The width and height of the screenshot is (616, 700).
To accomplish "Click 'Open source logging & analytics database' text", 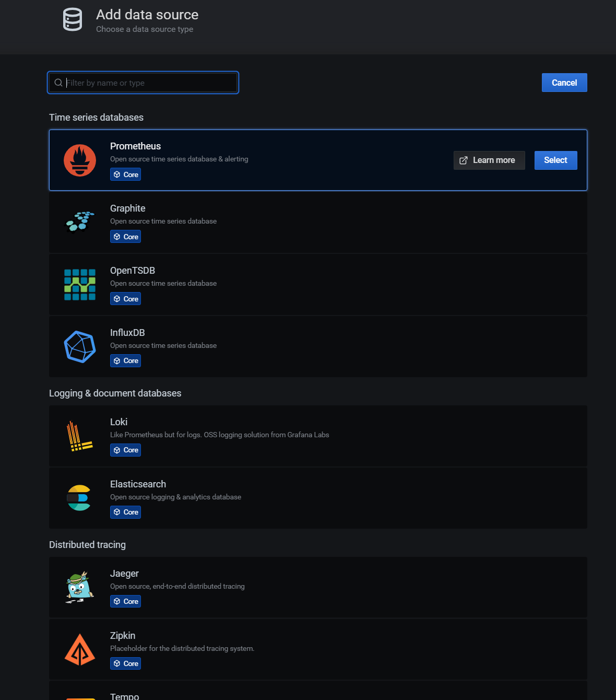I will pos(175,497).
